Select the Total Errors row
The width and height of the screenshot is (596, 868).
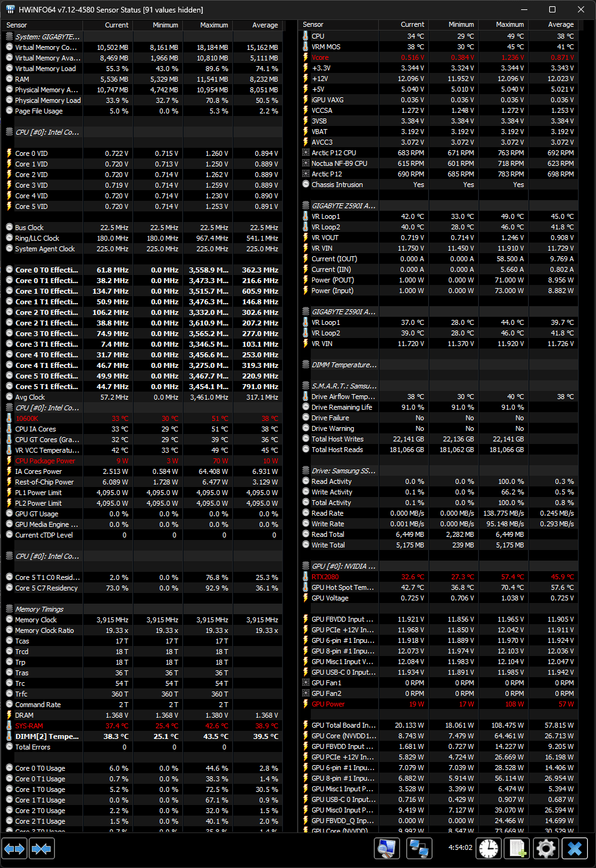tap(142, 747)
